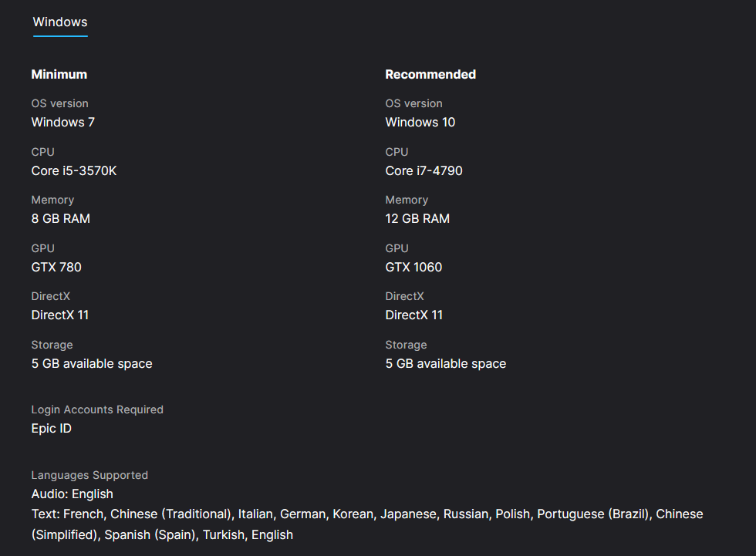Click the 12 GB RAM memory value
The height and width of the screenshot is (556, 756).
point(417,218)
